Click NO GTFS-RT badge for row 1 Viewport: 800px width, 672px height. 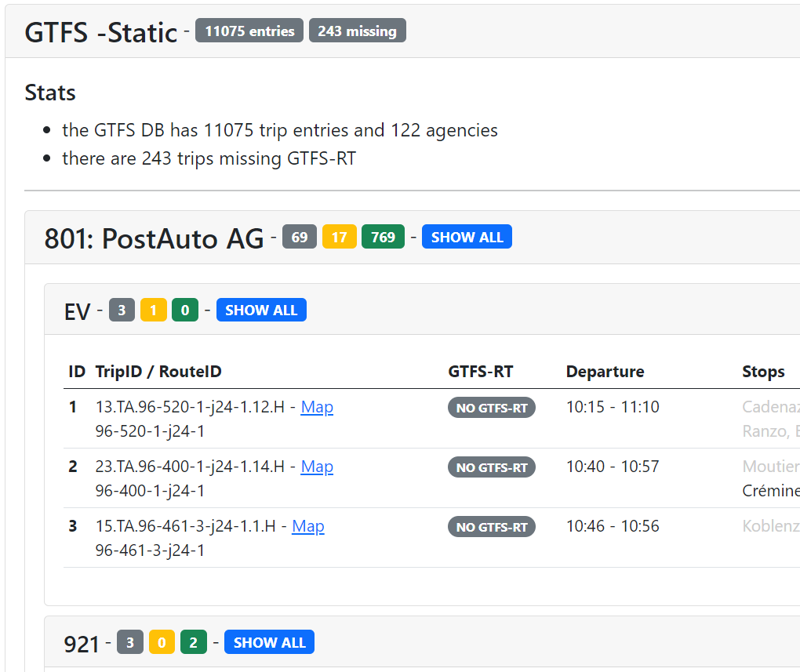pos(492,408)
